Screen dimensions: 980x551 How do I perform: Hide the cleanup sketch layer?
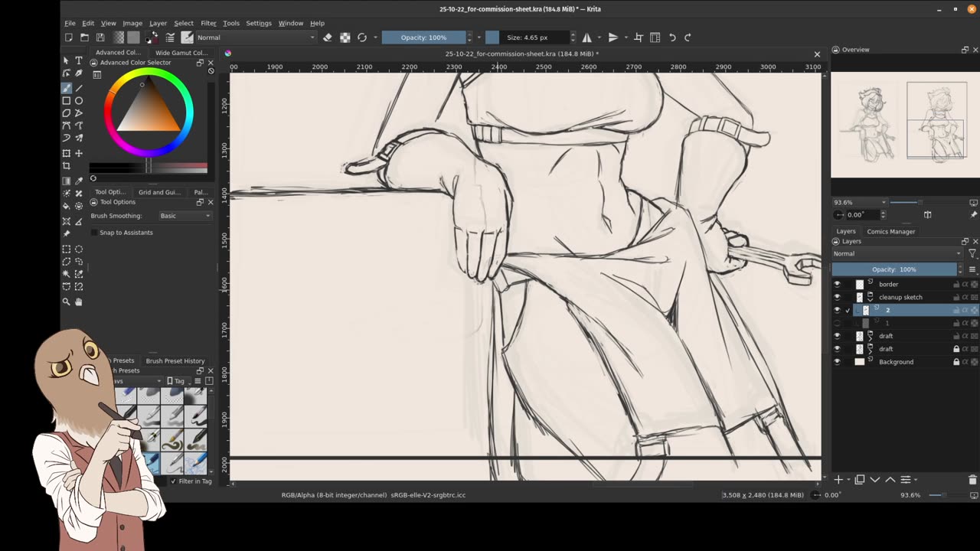[837, 297]
